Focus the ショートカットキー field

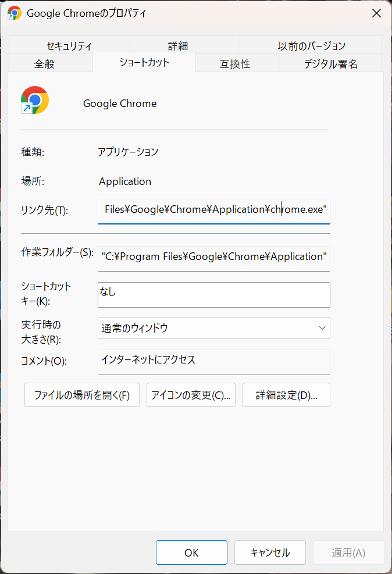[213, 294]
